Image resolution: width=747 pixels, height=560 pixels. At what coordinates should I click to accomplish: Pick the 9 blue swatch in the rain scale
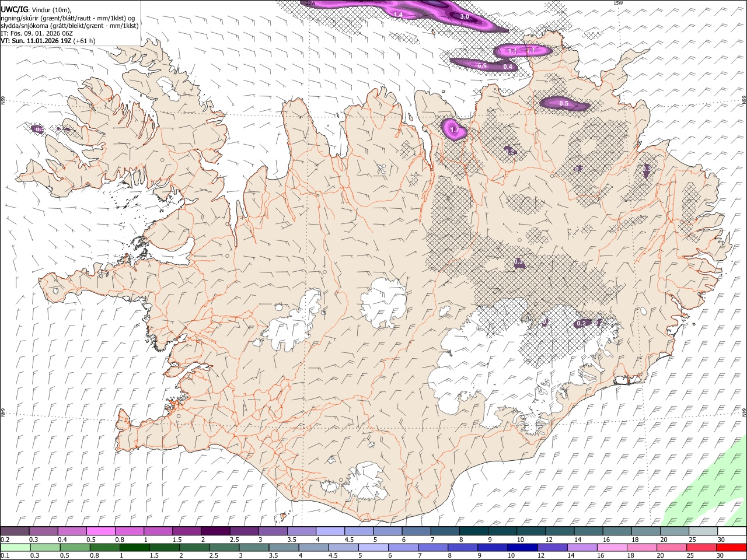coord(493,547)
